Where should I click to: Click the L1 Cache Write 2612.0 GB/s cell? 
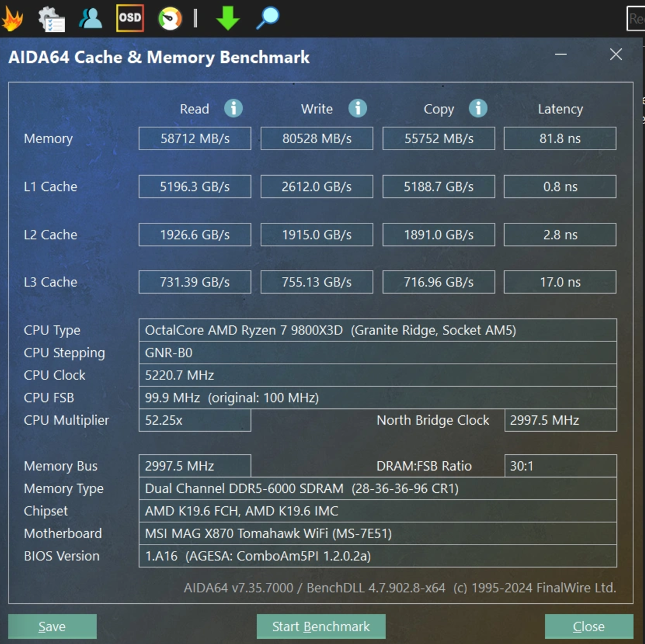(317, 187)
